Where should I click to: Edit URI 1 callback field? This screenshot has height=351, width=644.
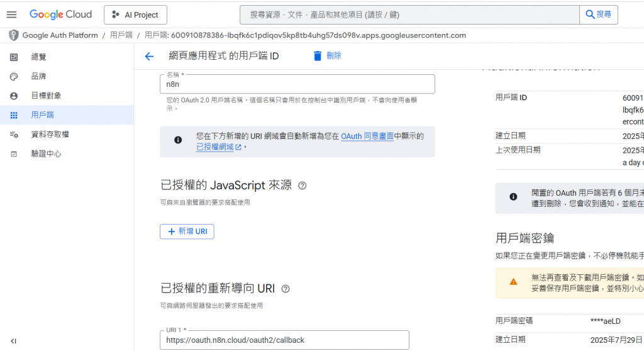[285, 340]
